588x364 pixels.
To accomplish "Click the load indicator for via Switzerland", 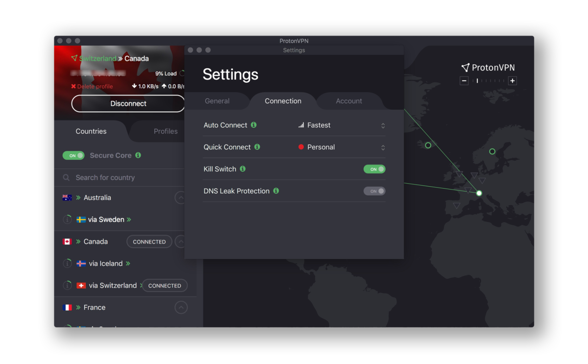I will point(67,286).
